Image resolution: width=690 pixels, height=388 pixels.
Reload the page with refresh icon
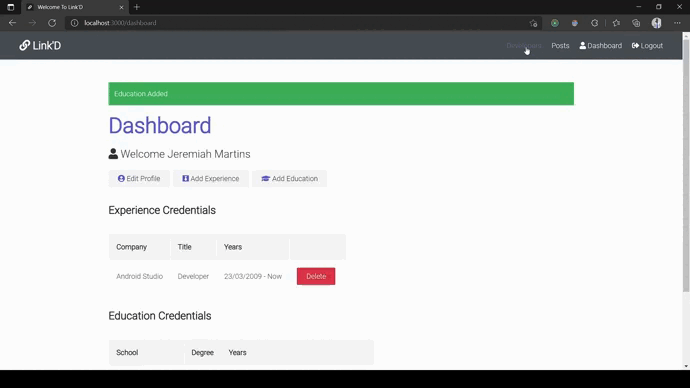pyautogui.click(x=52, y=23)
